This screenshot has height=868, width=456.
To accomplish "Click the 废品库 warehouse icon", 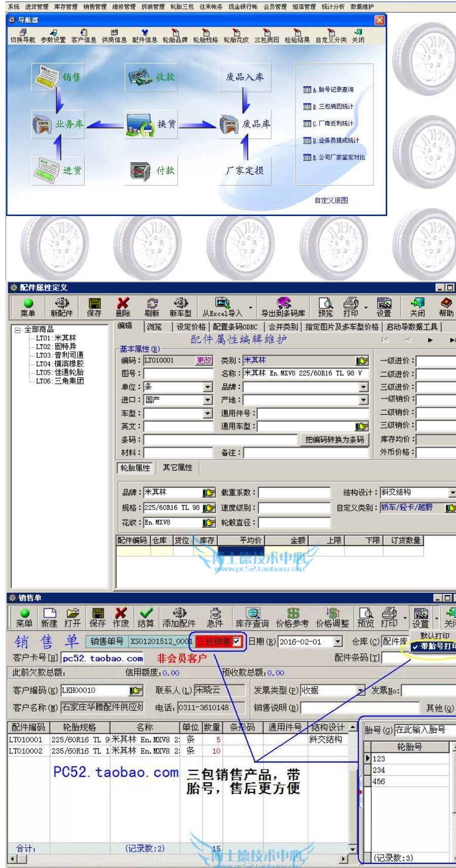I will coord(245,124).
